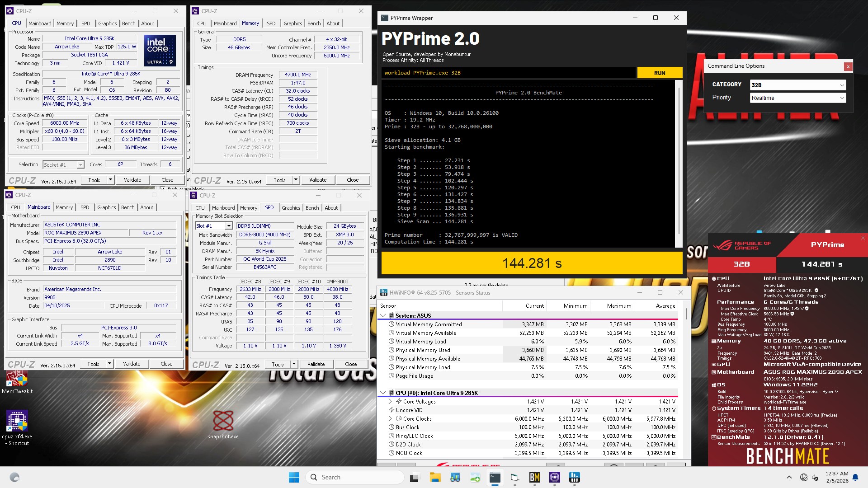Image resolution: width=868 pixels, height=488 pixels.
Task: Click the HWiNFO window title icon
Action: tap(384, 292)
